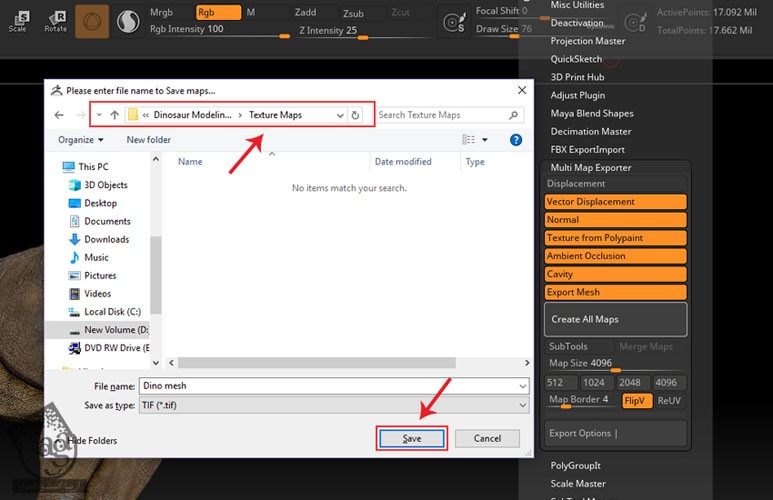Go up one folder level arrow

(x=115, y=115)
